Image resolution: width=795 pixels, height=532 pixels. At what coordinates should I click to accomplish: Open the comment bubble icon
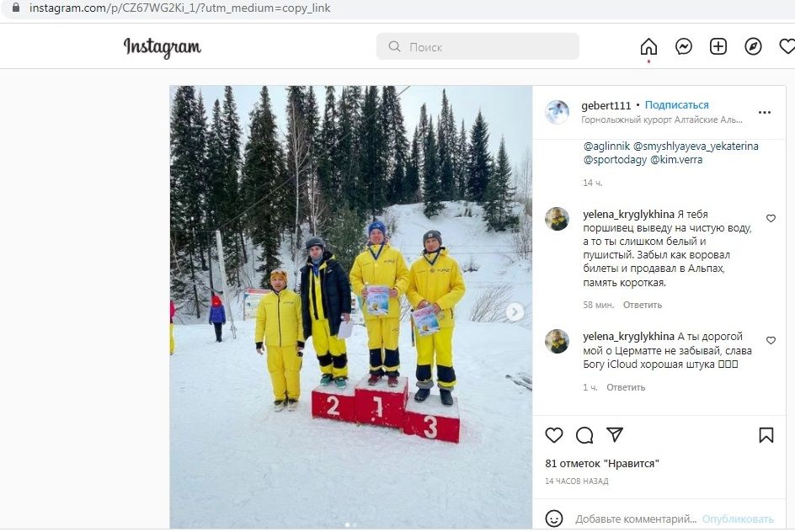pyautogui.click(x=584, y=434)
